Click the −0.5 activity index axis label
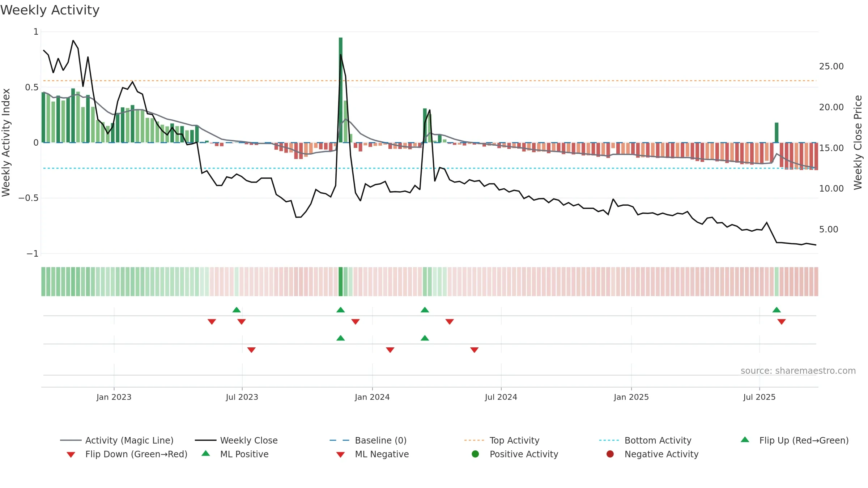 point(29,198)
